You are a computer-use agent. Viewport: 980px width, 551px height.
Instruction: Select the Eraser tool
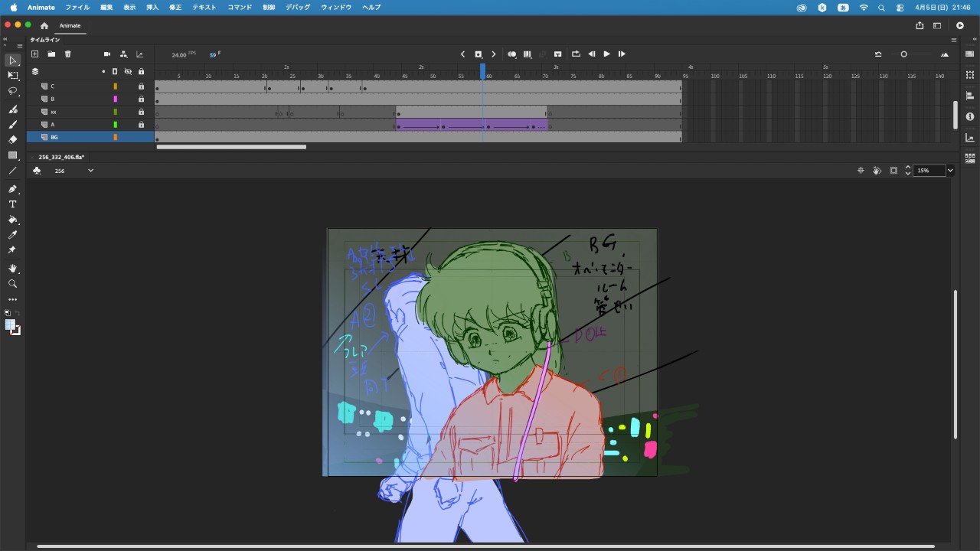[12, 140]
